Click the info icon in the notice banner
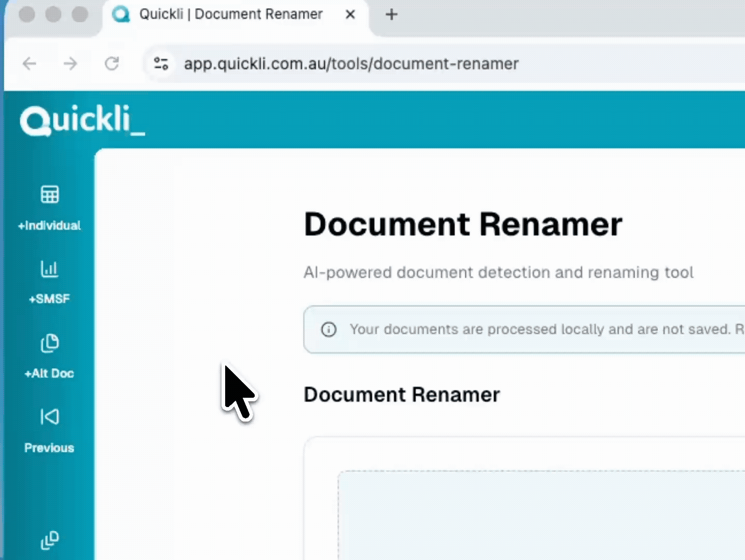Image resolution: width=745 pixels, height=560 pixels. point(328,329)
